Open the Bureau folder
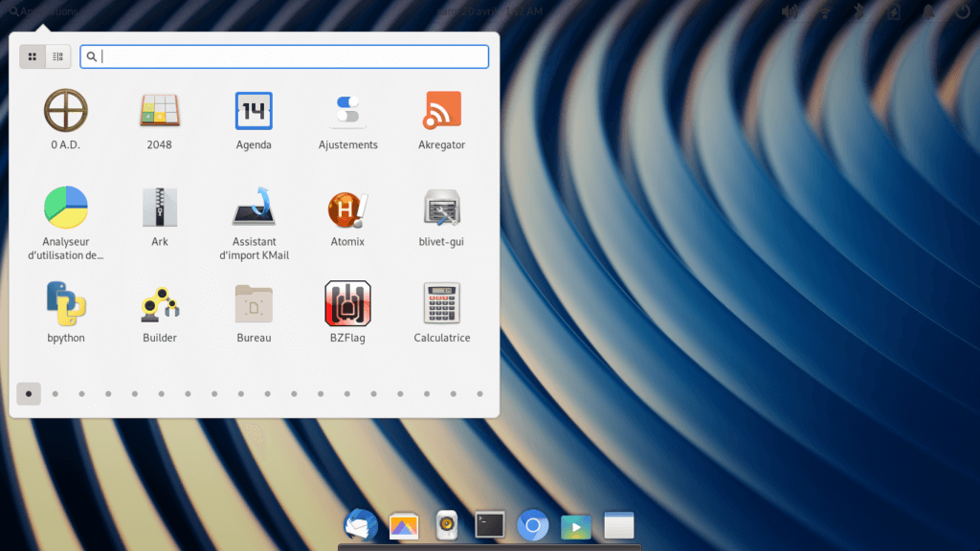The width and height of the screenshot is (980, 551). pyautogui.click(x=254, y=313)
